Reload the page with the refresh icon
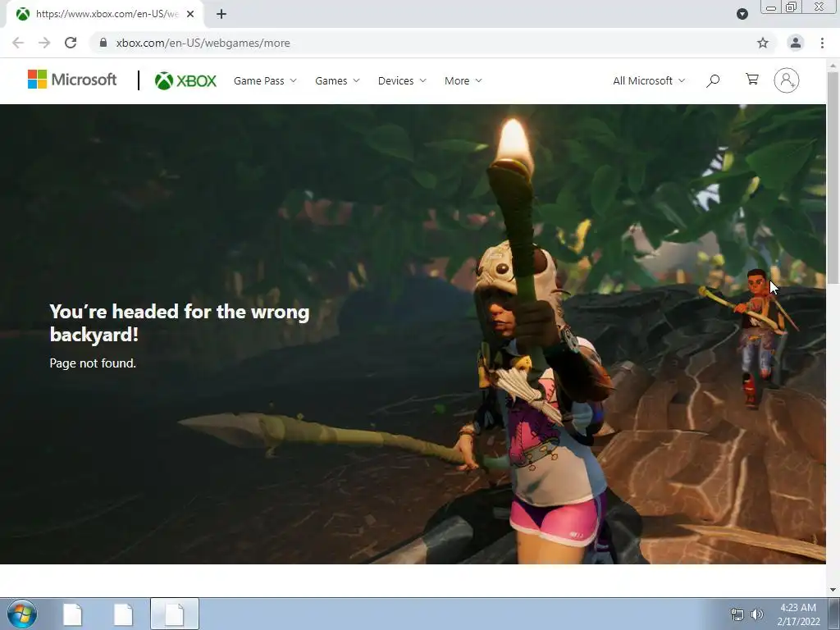The image size is (840, 630). pyautogui.click(x=71, y=43)
